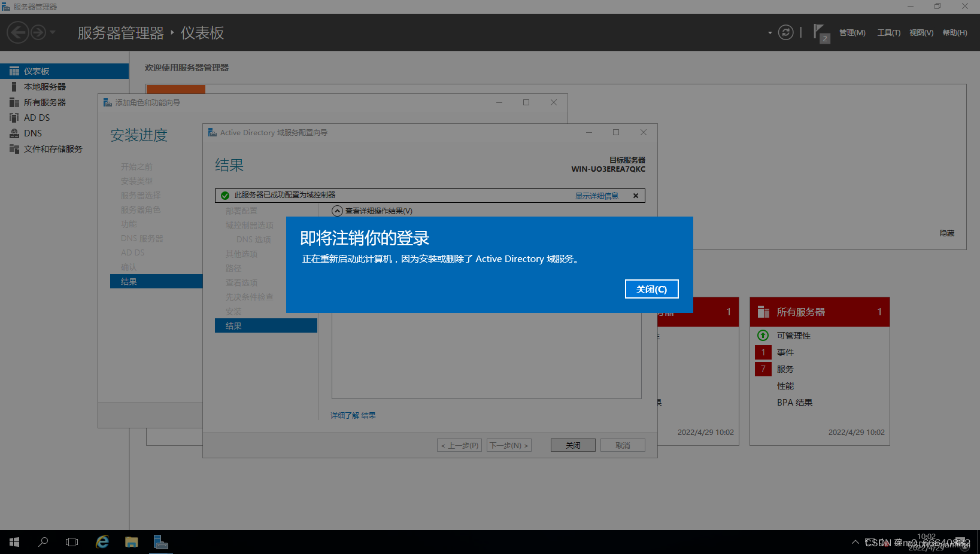
Task: Click the red badge 1 beside 事件
Action: pos(763,352)
